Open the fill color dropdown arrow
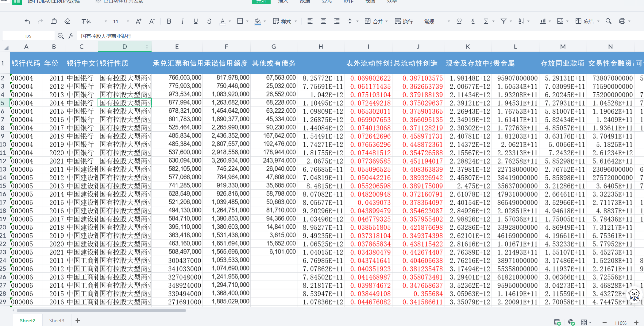The image size is (644, 326). 265,21
